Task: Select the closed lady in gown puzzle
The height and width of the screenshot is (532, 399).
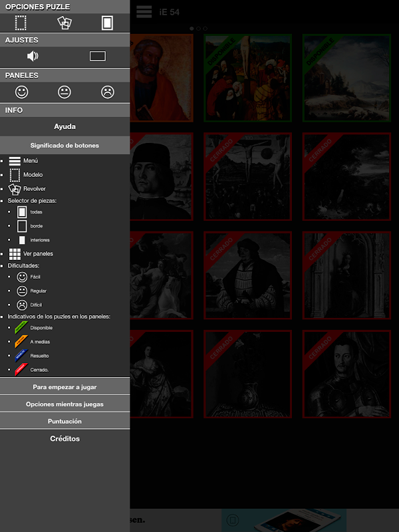Action: pos(162,374)
